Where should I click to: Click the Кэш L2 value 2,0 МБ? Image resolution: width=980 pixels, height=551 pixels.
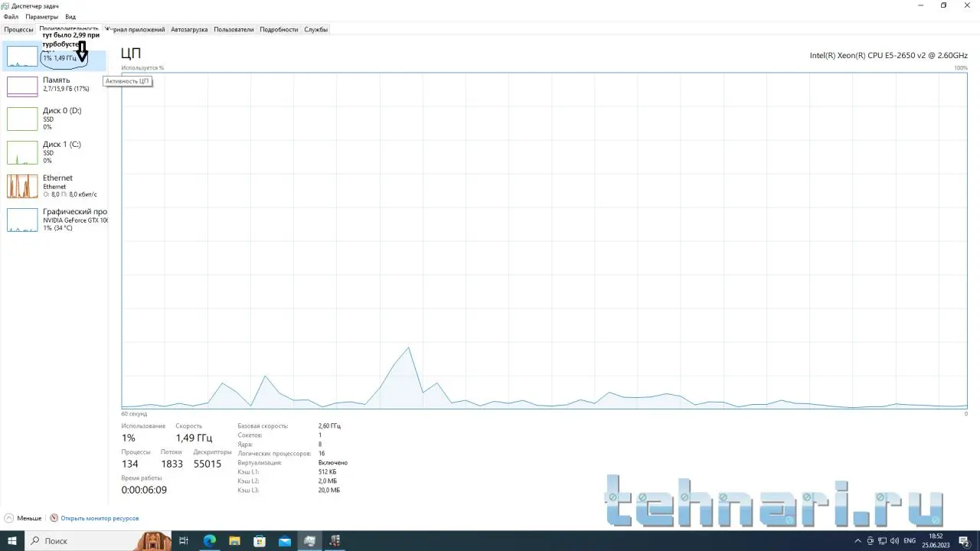(x=328, y=481)
